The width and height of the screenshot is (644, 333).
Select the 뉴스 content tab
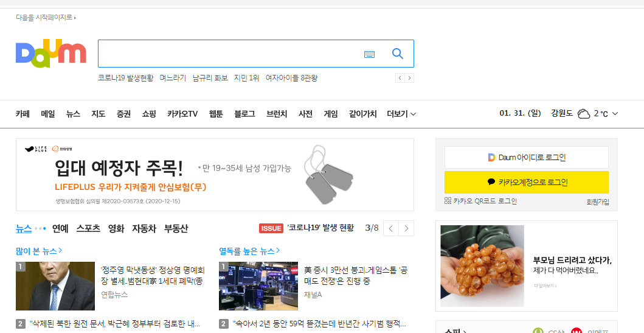point(23,228)
